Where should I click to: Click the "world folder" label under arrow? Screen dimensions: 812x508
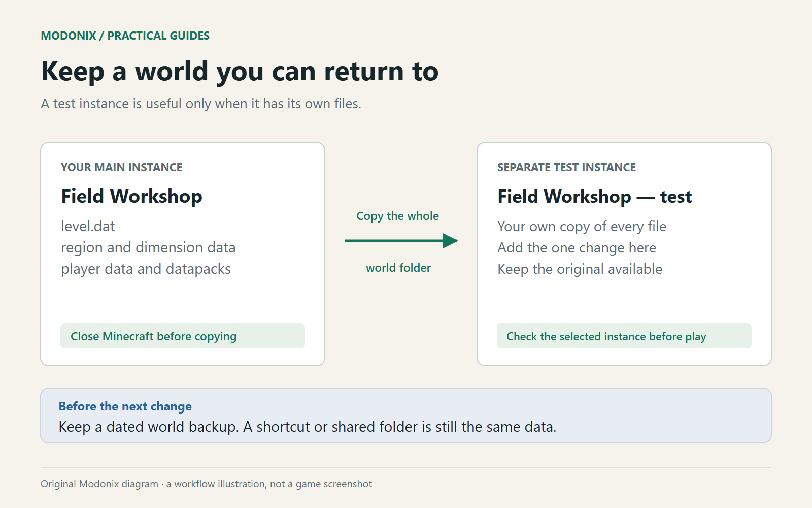coord(398,268)
